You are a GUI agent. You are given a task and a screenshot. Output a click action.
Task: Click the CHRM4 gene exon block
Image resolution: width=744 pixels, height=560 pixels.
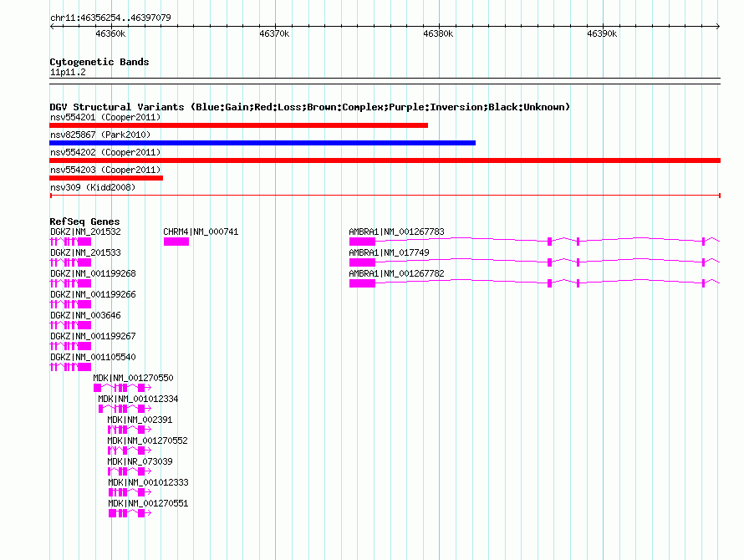click(x=176, y=242)
